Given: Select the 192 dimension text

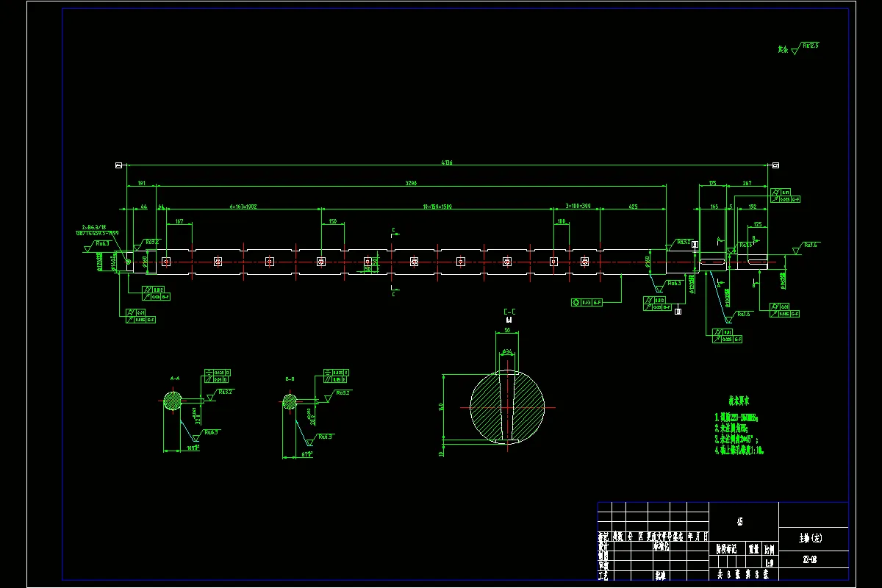Looking at the screenshot, I should coord(751,207).
